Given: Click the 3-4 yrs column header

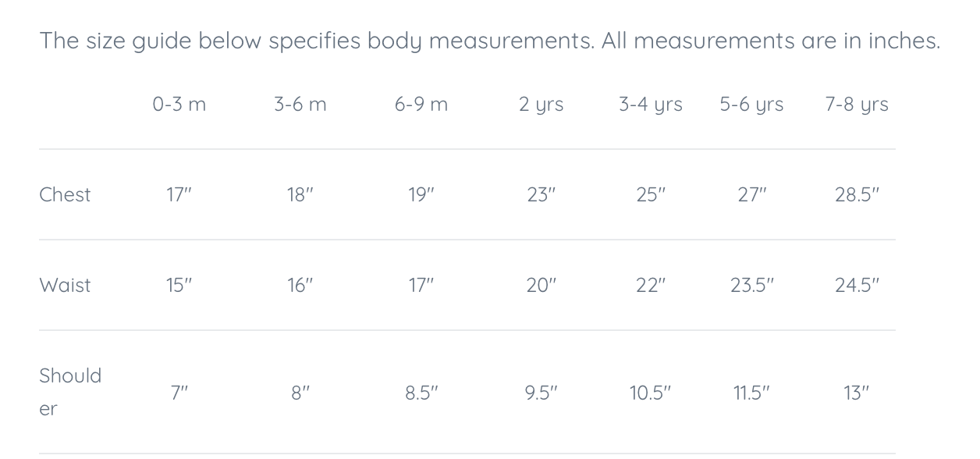Looking at the screenshot, I should pyautogui.click(x=651, y=105).
